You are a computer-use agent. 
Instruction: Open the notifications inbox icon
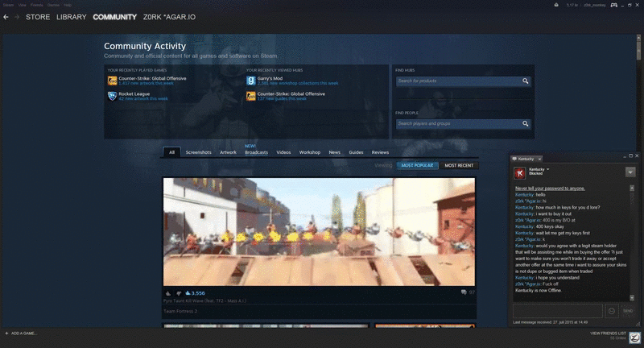(x=556, y=5)
